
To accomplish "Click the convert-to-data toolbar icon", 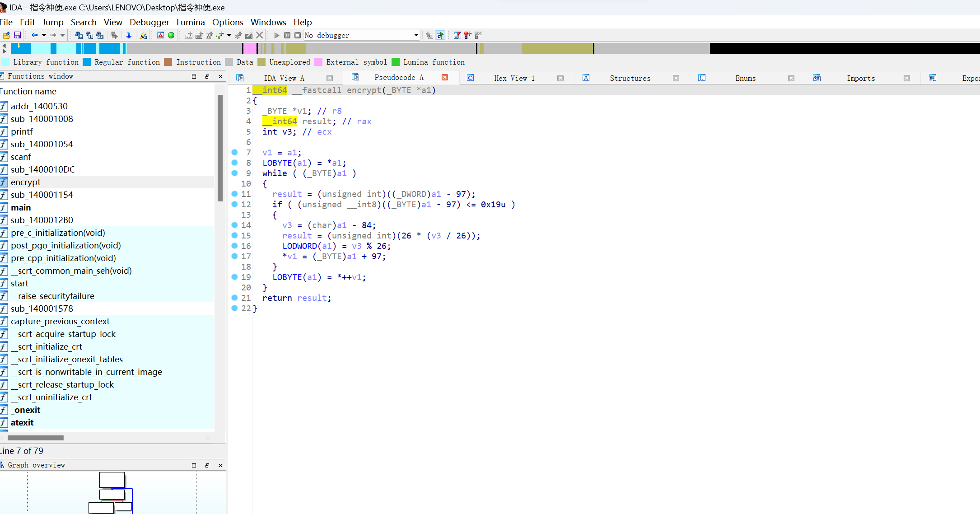I will point(199,35).
